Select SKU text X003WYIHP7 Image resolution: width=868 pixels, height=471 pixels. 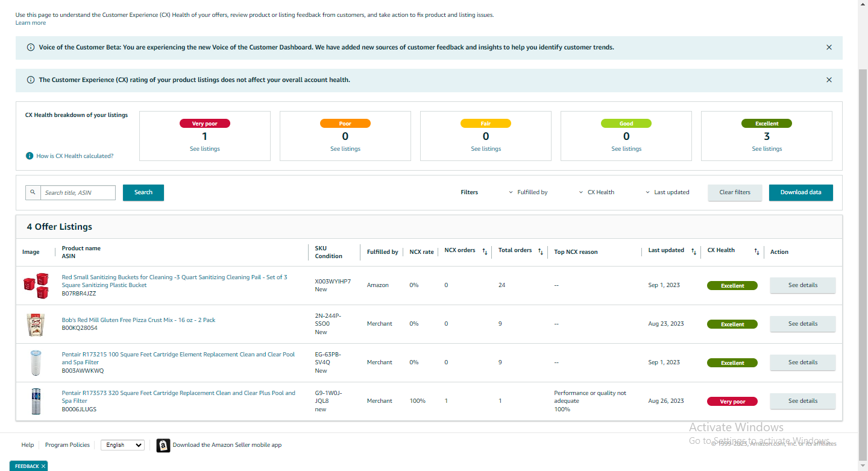(x=333, y=282)
